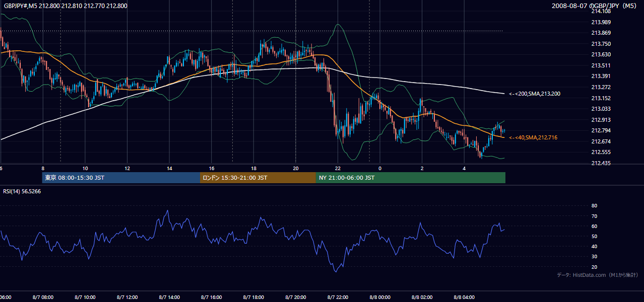Click the 8/7 14:00 time axis label

pos(169,297)
